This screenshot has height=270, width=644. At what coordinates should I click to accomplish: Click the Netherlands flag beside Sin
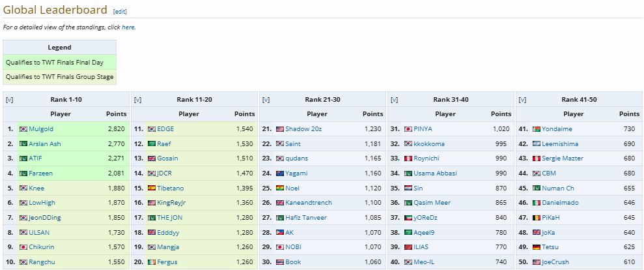[x=408, y=188]
